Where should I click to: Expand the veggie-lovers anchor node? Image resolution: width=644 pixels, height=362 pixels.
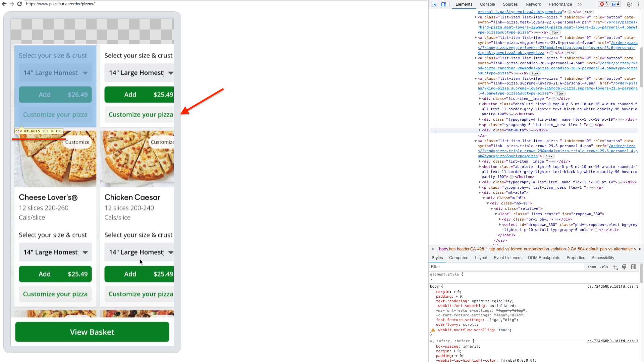point(476,38)
